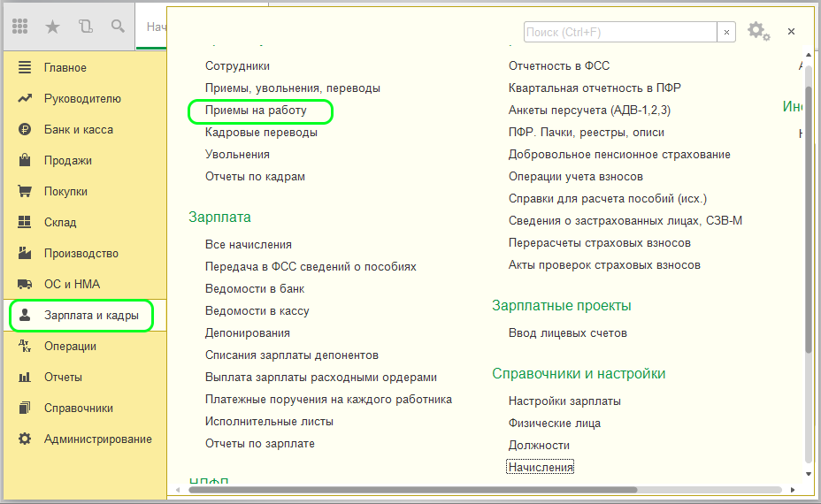Open Ввод лицевых счетов
The image size is (821, 504).
click(568, 332)
